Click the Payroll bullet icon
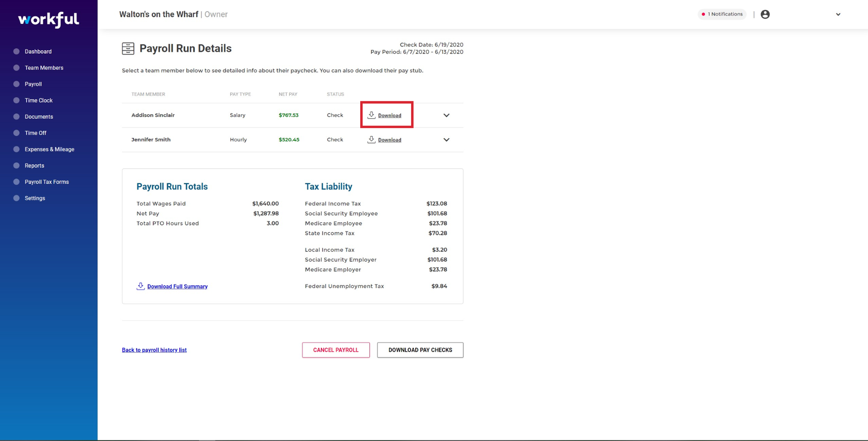Viewport: 868px width, 441px height. click(16, 84)
